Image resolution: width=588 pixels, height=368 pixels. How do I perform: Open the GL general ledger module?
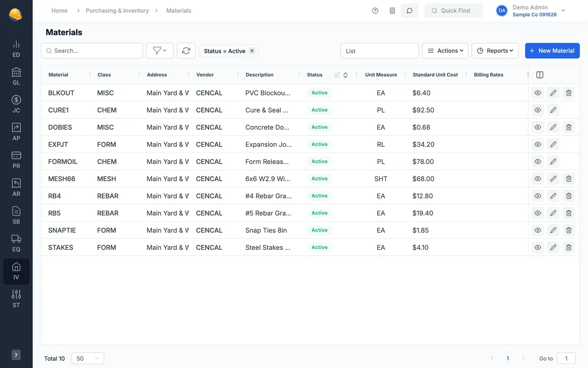point(16,77)
